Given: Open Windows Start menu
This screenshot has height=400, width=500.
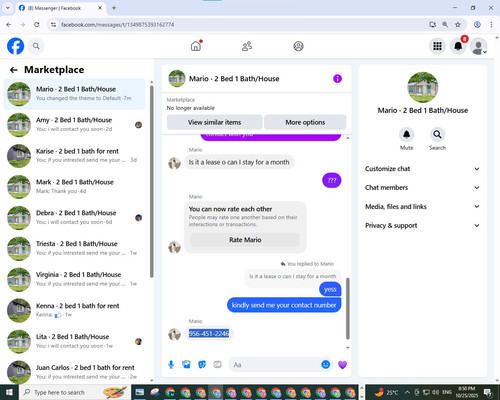Looking at the screenshot, I should click(9, 392).
